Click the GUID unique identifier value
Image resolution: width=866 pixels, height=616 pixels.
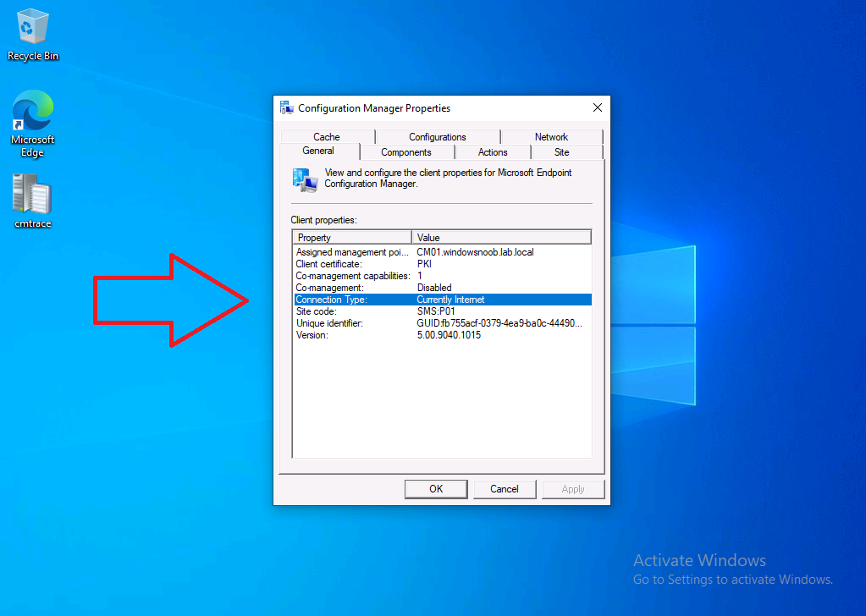coord(499,323)
